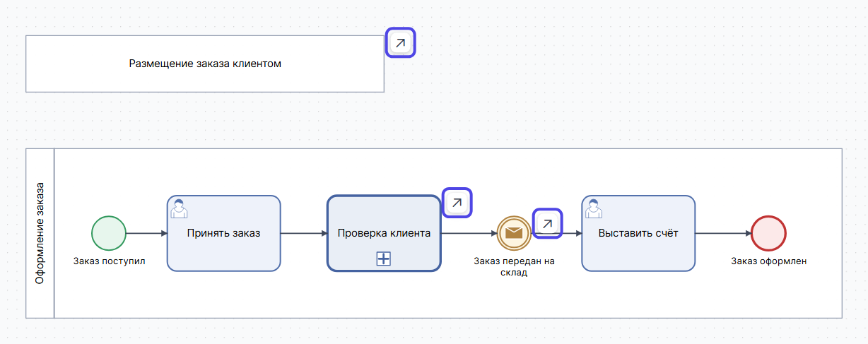The image size is (868, 344).
Task: Select the Проверка клиента subprocess box
Action: (384, 233)
